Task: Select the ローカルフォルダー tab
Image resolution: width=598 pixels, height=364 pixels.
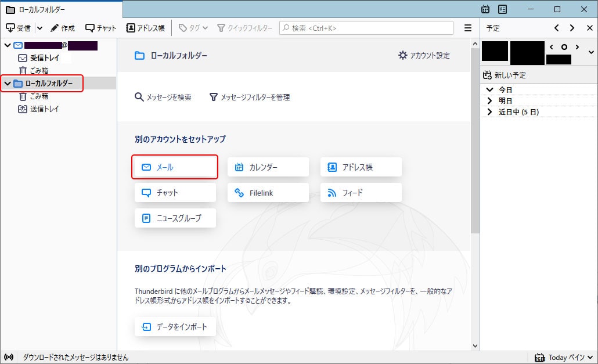Action: (61, 9)
